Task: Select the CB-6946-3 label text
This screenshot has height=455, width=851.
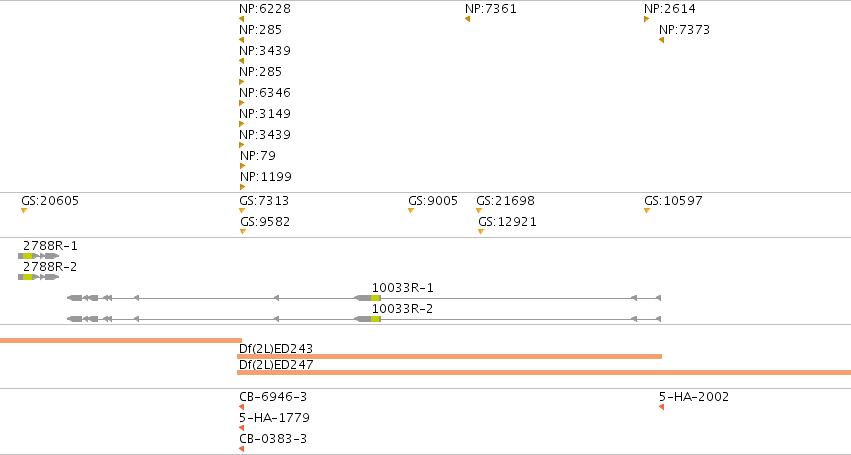Action: click(x=273, y=397)
